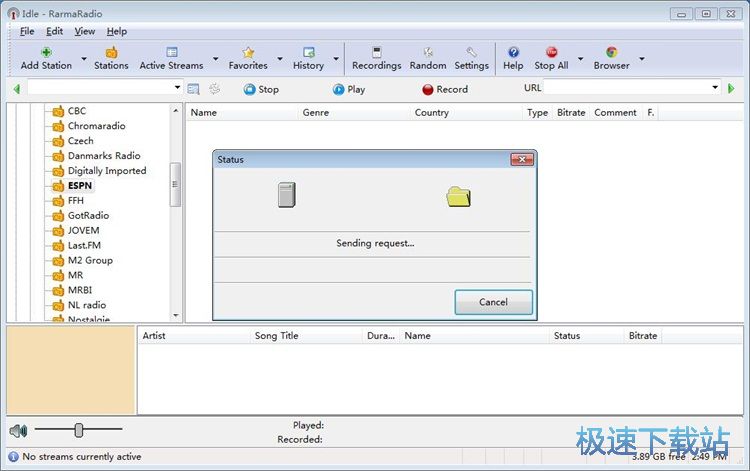This screenshot has height=471, width=750.
Task: Open the View menu
Action: coord(85,32)
